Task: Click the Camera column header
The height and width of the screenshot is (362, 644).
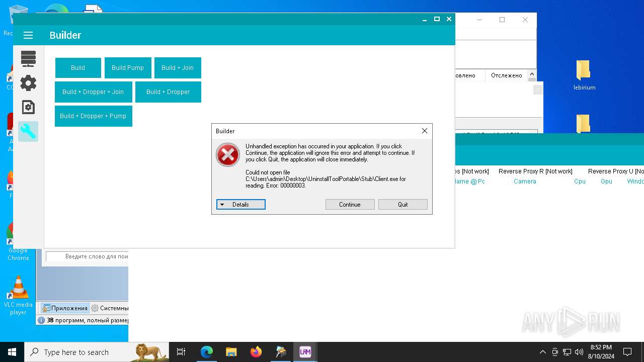Action: click(x=525, y=182)
